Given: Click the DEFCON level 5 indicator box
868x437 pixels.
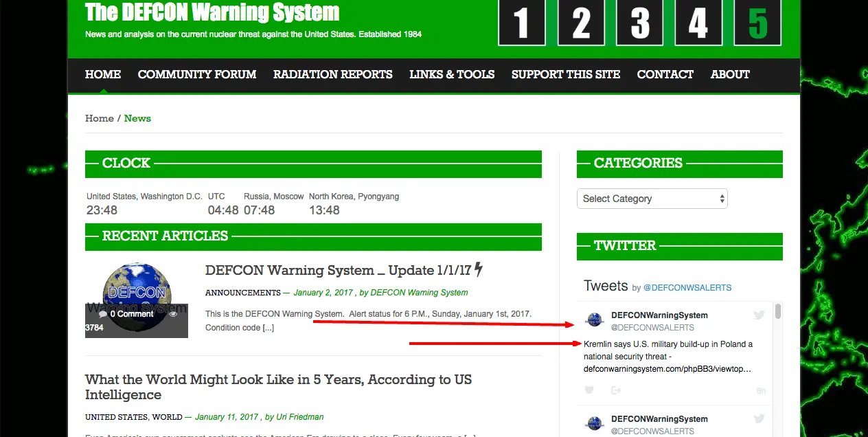Looking at the screenshot, I should click(x=757, y=23).
